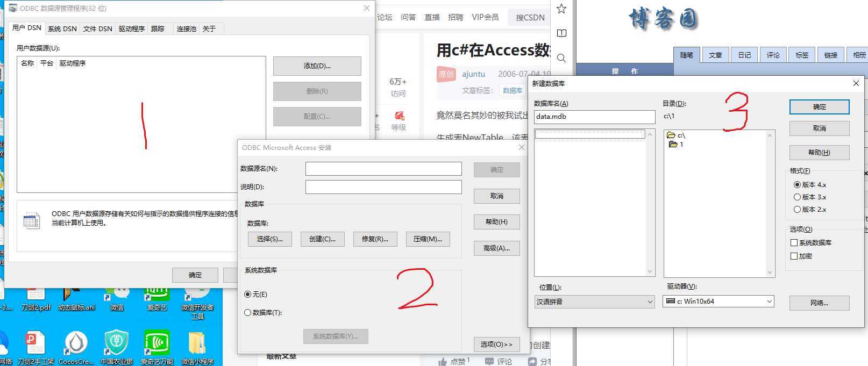Viewport: 868px width, 366px height.
Task: Open the 微信小程序 folder on desktop
Action: point(197,347)
